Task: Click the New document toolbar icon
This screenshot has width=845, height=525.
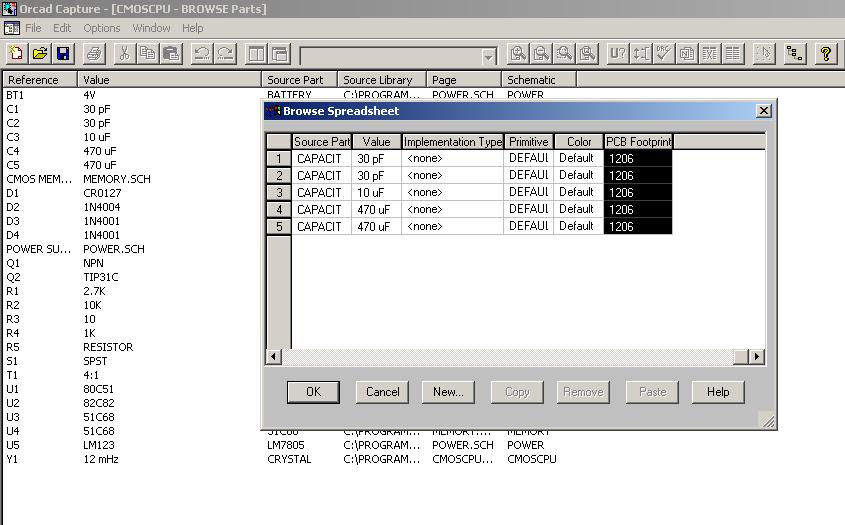Action: [16, 54]
